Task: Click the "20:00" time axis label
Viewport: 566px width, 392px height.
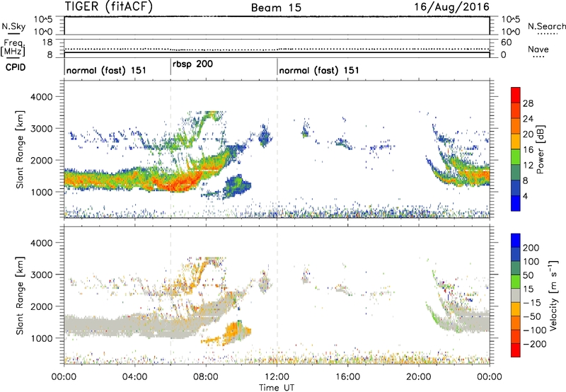Action: pyautogui.click(x=419, y=377)
